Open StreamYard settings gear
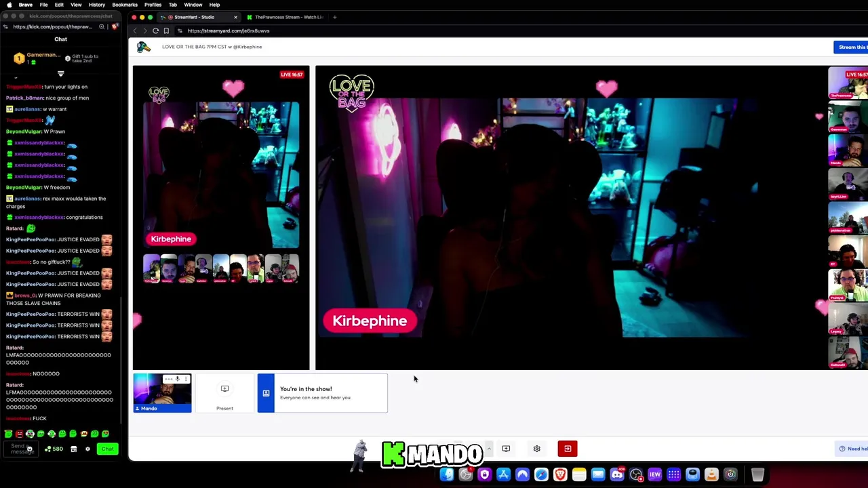This screenshot has width=868, height=488. tap(536, 449)
